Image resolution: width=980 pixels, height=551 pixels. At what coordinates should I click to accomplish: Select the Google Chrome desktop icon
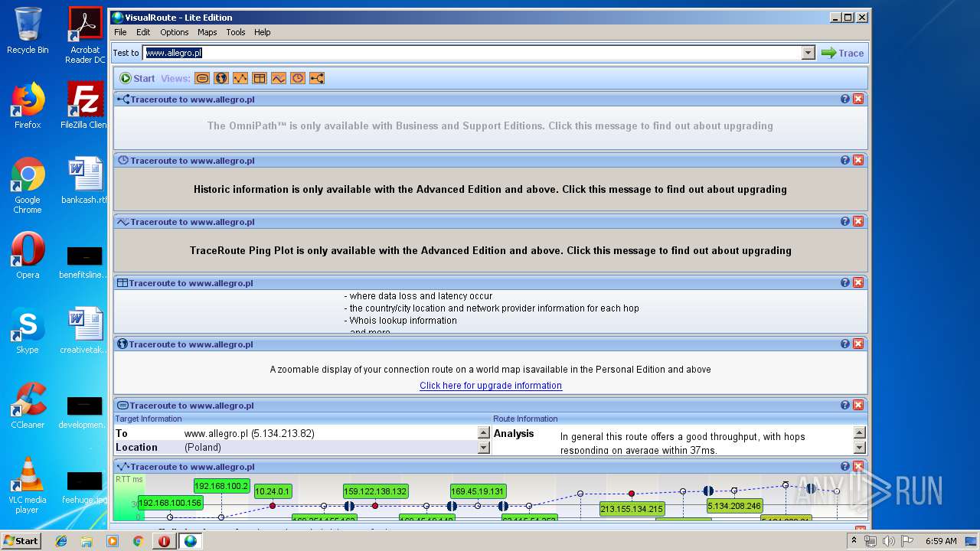[28, 185]
